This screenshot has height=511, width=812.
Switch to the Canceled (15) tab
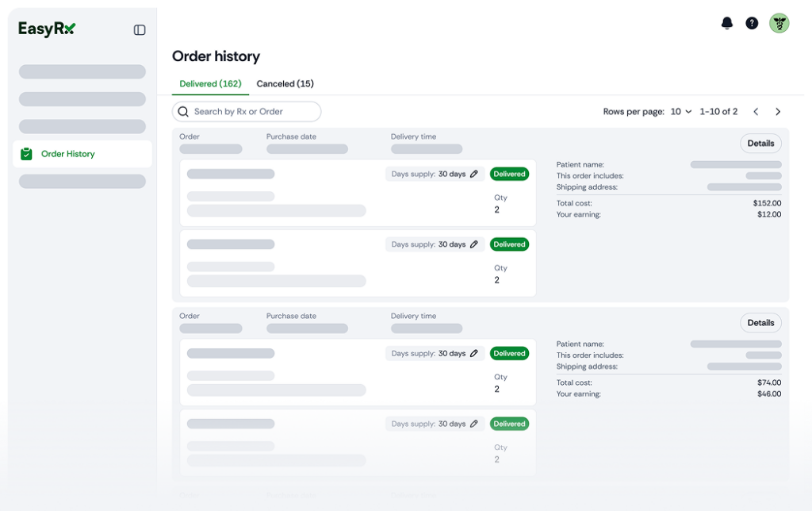tap(285, 83)
